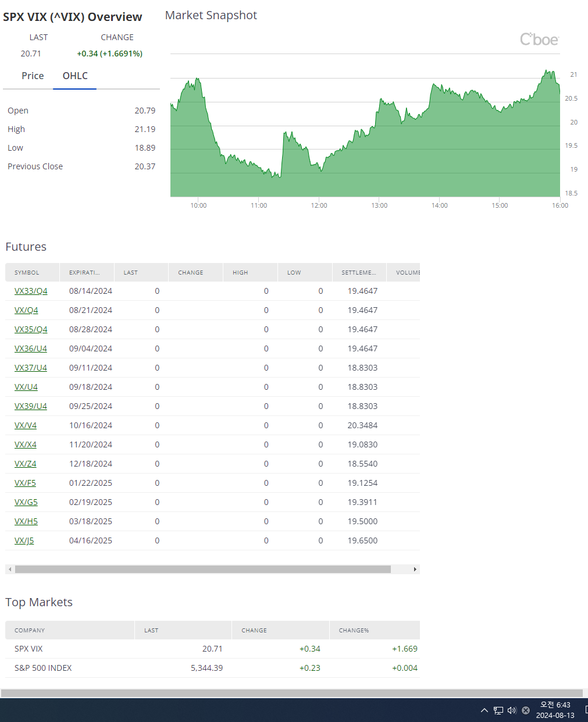Click the tray icon with the X mark
The width and height of the screenshot is (588, 722).
click(x=526, y=710)
